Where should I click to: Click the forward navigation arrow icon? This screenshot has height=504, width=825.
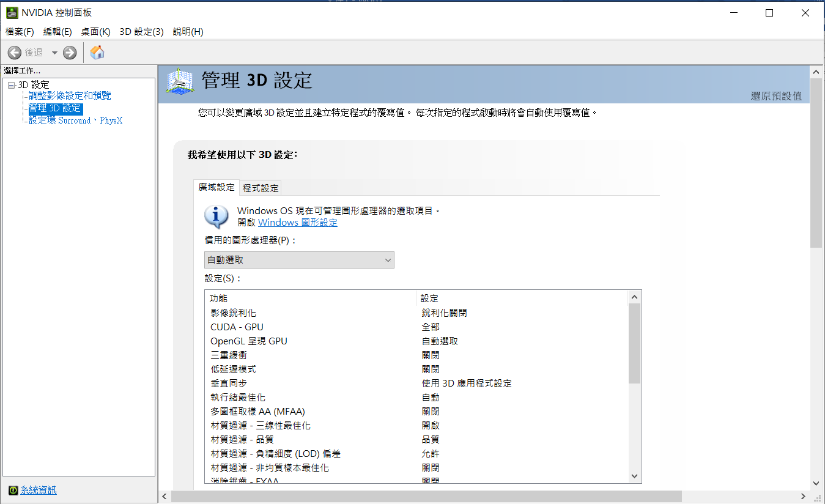click(70, 53)
